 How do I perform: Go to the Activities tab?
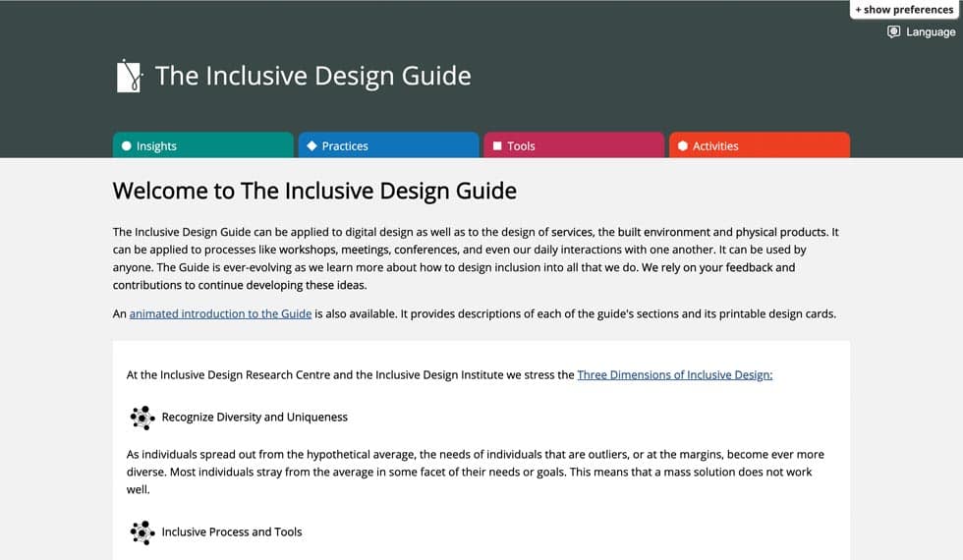760,145
